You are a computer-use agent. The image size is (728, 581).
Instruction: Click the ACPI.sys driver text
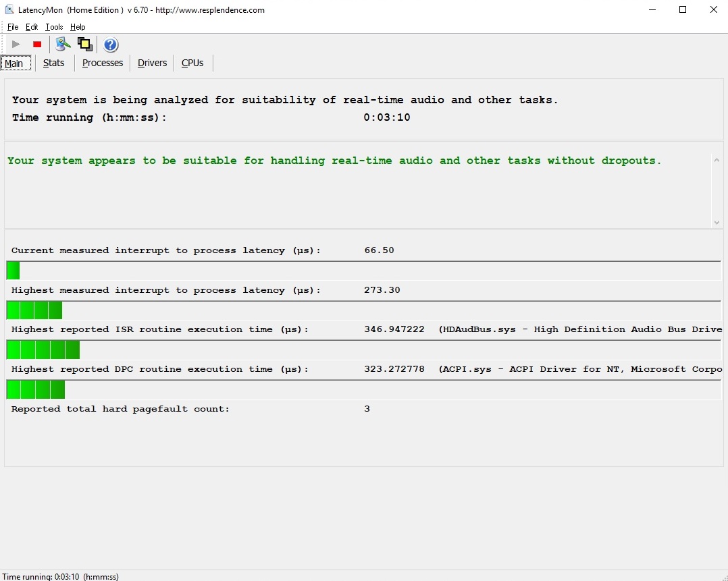click(580, 369)
